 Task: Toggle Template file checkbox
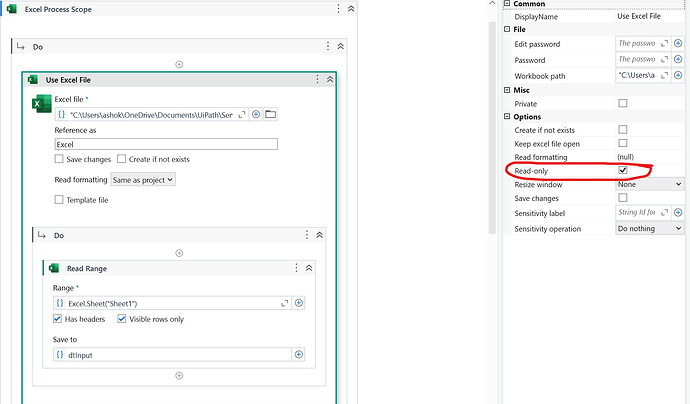tap(59, 200)
